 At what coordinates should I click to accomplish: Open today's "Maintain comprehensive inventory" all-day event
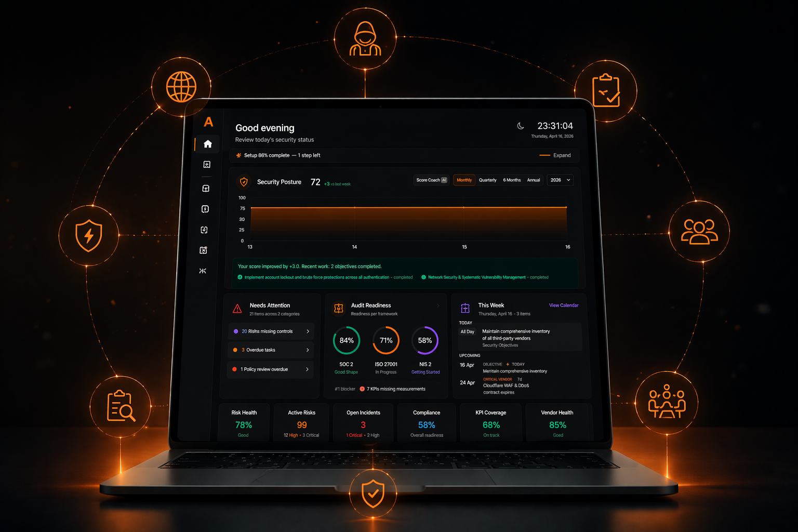(x=520, y=337)
